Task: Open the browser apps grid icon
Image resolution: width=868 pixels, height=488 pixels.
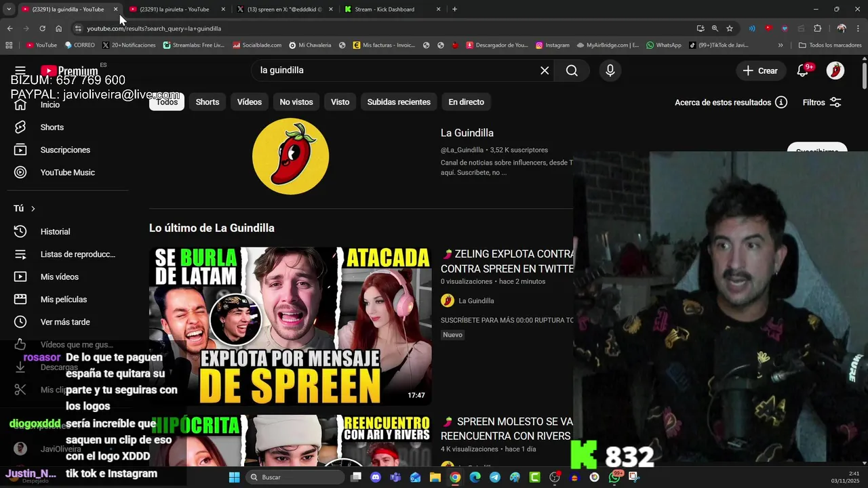Action: pyautogui.click(x=9, y=45)
